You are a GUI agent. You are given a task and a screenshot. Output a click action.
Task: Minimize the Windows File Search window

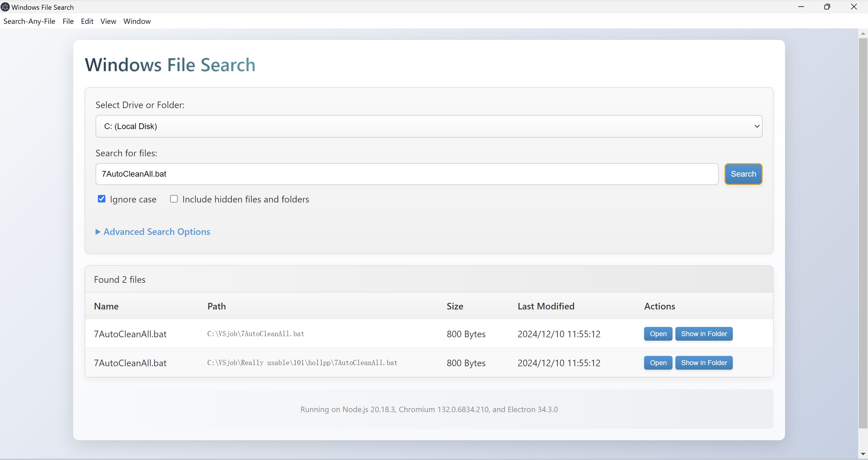click(x=801, y=7)
